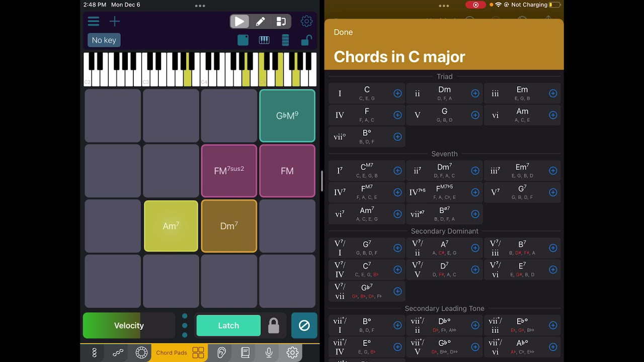Add the E♭° secondary leading tone chord

(x=553, y=325)
